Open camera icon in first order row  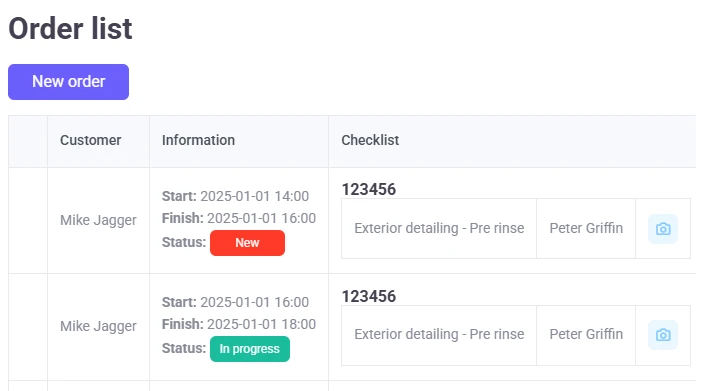tap(663, 229)
